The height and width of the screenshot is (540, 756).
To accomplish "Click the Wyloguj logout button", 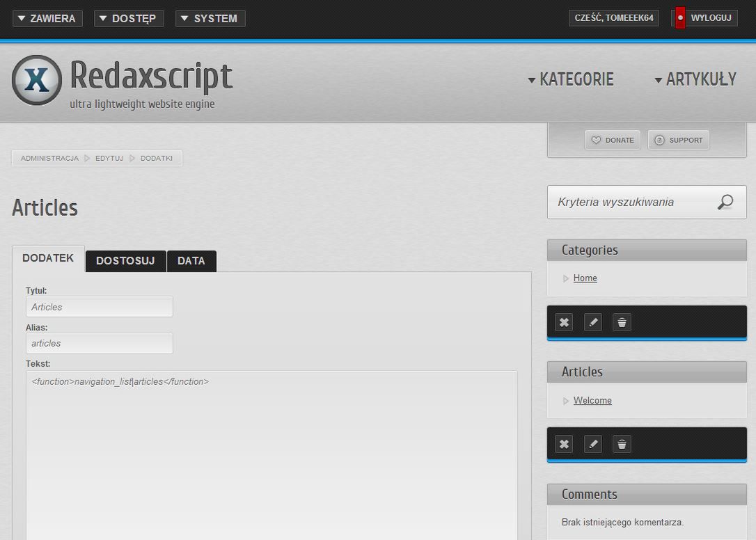I will click(x=704, y=18).
